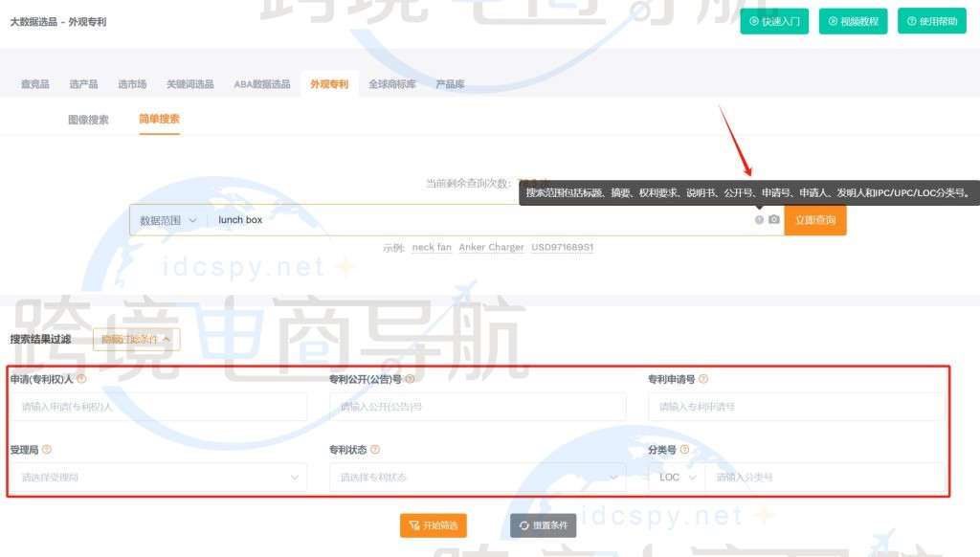
Task: Click the 立即查询 search button
Action: click(814, 219)
